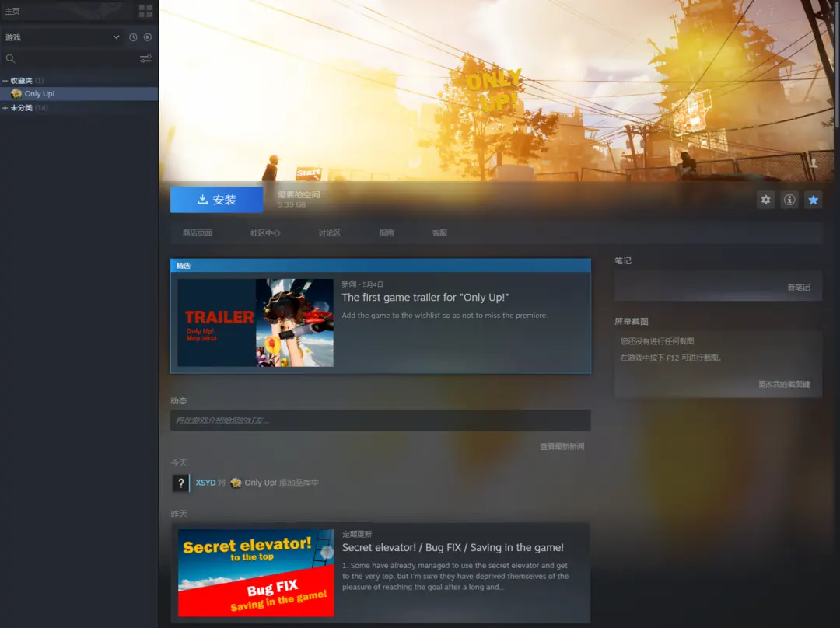The height and width of the screenshot is (628, 840).
Task: Click the activity share input field
Action: click(380, 420)
